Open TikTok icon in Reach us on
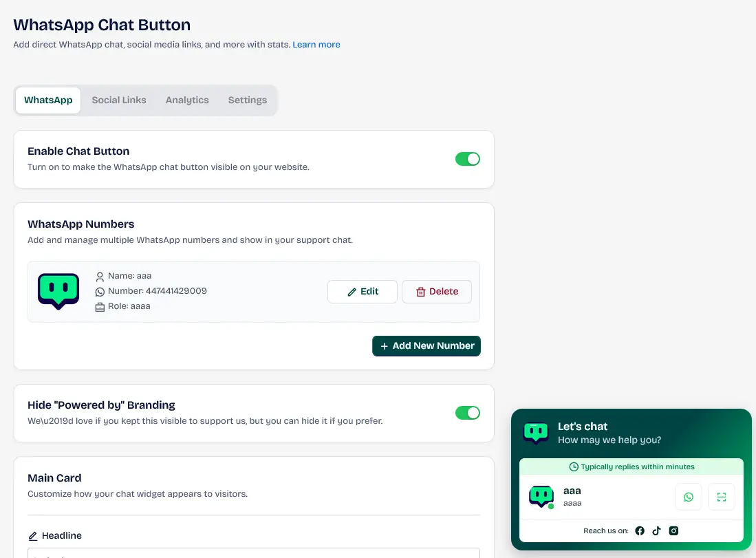Image resolution: width=756 pixels, height=558 pixels. (657, 531)
